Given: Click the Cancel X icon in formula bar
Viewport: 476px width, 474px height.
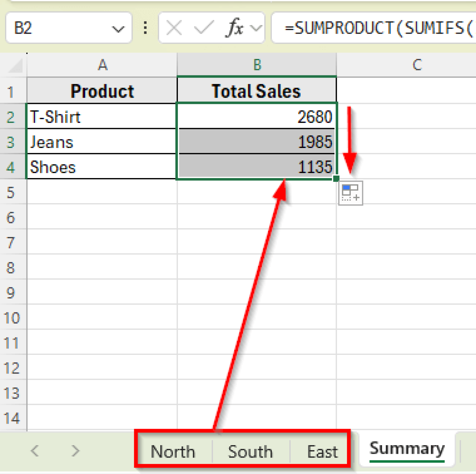Looking at the screenshot, I should [x=174, y=28].
